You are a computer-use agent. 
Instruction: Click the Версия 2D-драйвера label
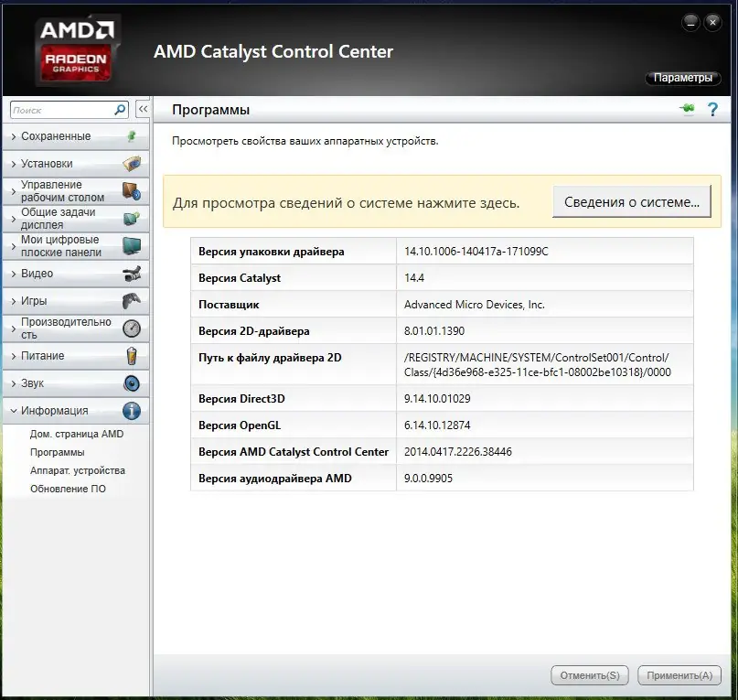tap(254, 331)
